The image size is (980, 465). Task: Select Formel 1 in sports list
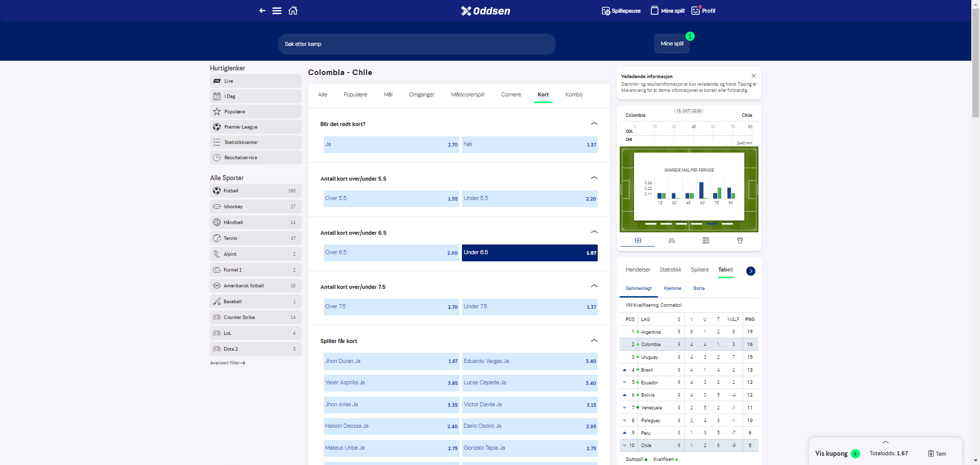click(256, 270)
